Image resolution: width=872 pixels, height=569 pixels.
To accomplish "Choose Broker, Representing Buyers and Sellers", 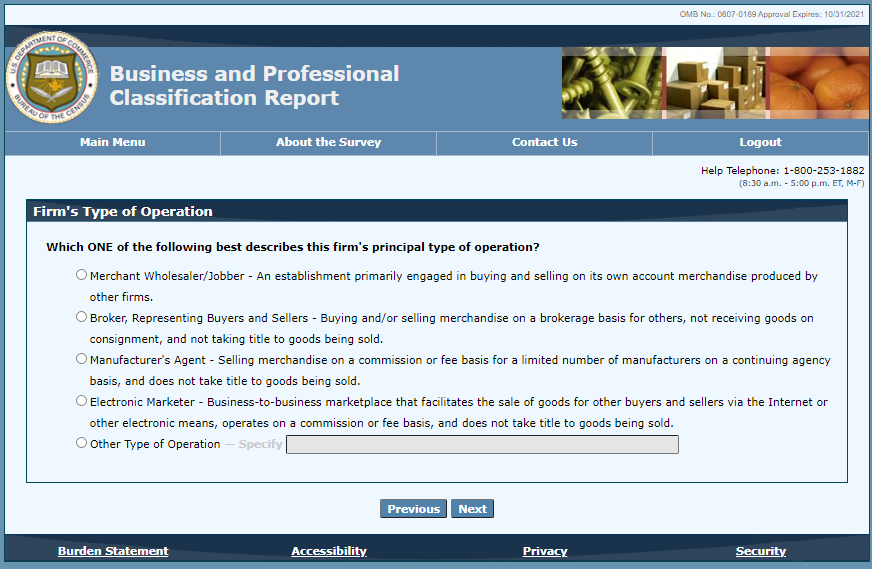I will point(82,317).
